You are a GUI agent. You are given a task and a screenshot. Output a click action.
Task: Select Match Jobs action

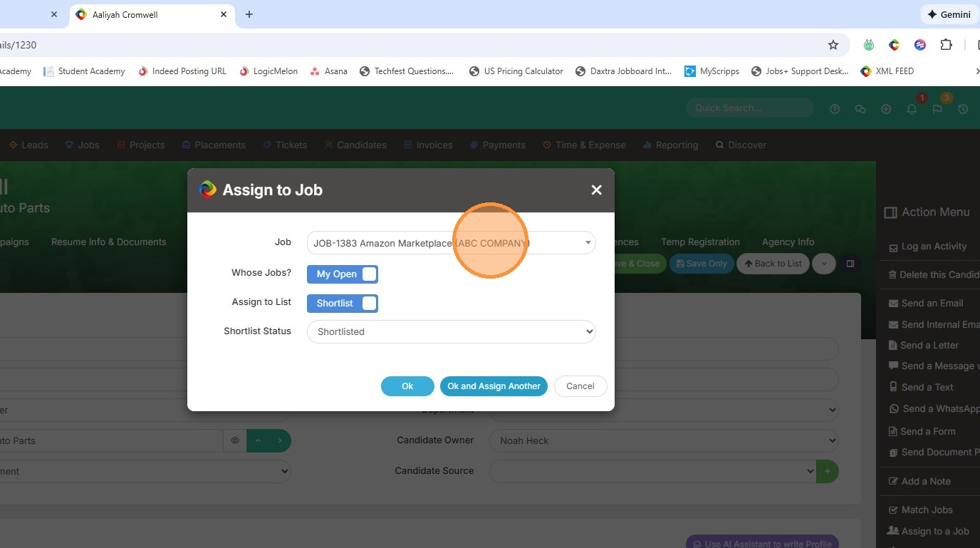920,510
